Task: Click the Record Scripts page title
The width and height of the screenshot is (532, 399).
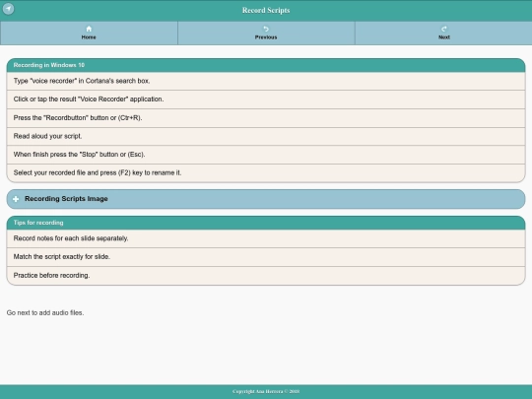Action: point(266,10)
